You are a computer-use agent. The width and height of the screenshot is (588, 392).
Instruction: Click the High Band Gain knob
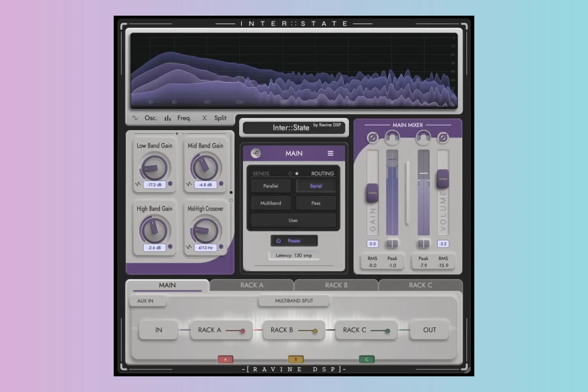tap(154, 231)
